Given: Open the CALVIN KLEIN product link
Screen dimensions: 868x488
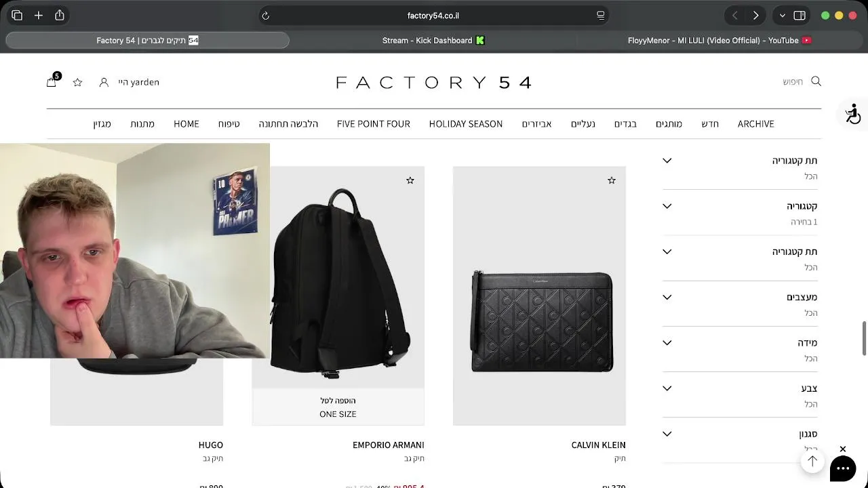Looking at the screenshot, I should [599, 445].
